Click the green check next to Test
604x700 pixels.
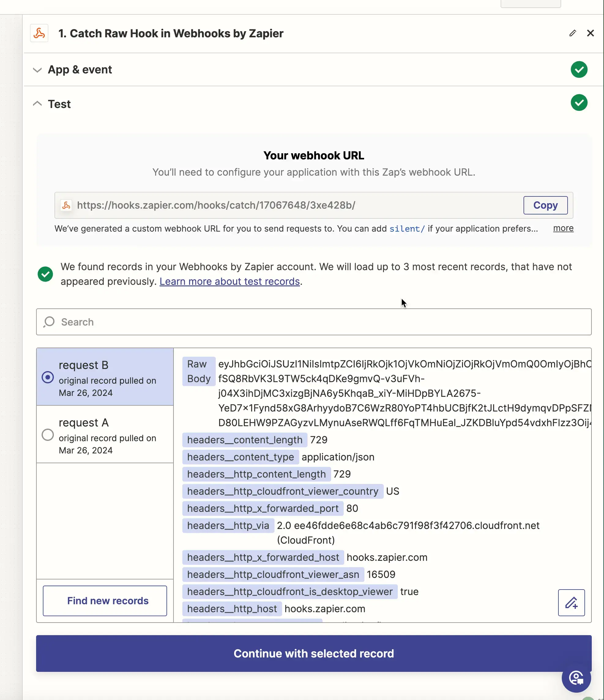579,103
